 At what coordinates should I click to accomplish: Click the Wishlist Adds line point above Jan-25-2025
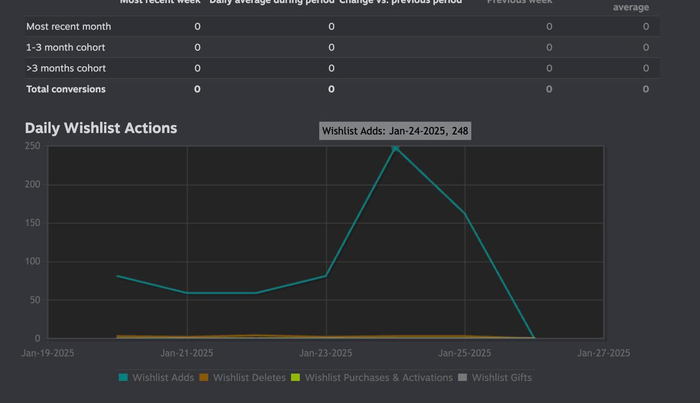tap(466, 213)
